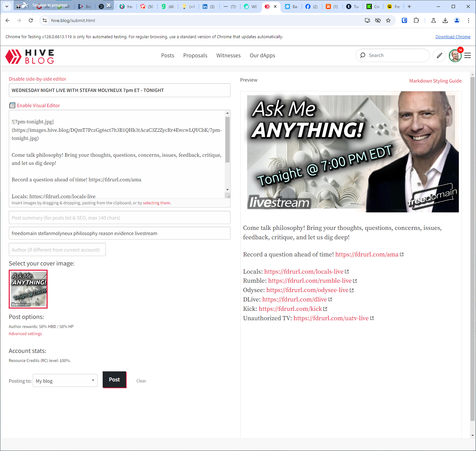Viewport: 476px width, 451px height.
Task: Open the fdrurl.com/locals-live preview link
Action: pyautogui.click(x=304, y=272)
